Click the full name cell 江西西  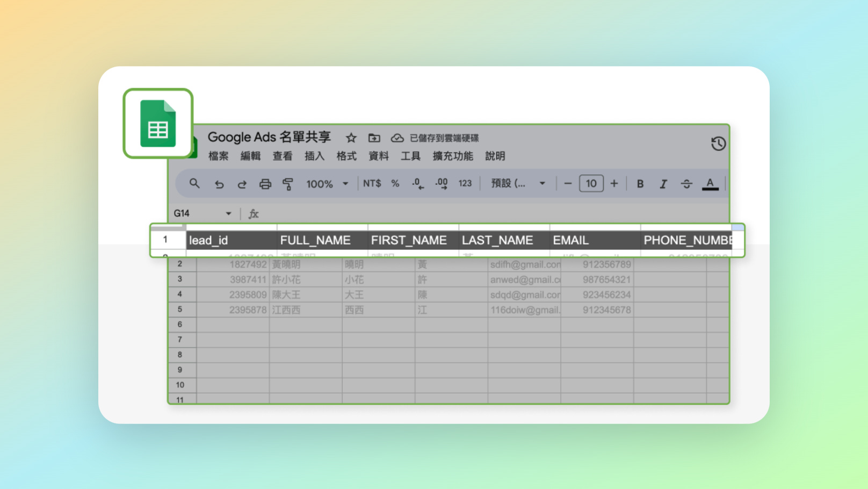point(306,310)
